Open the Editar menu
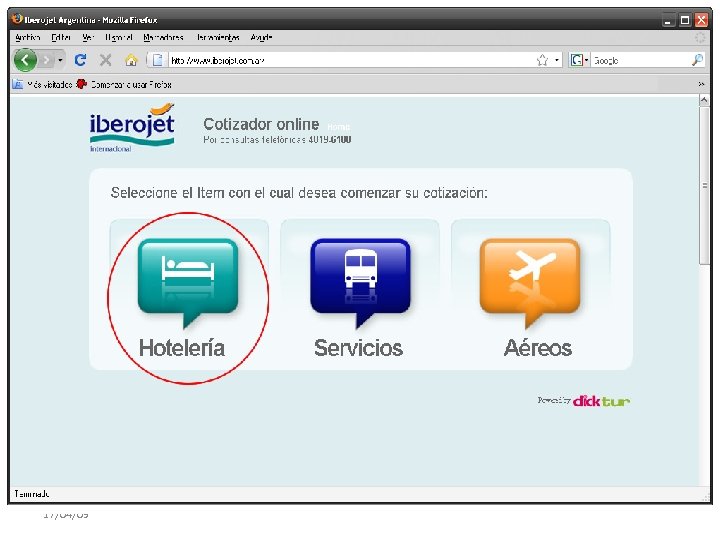 61,38
